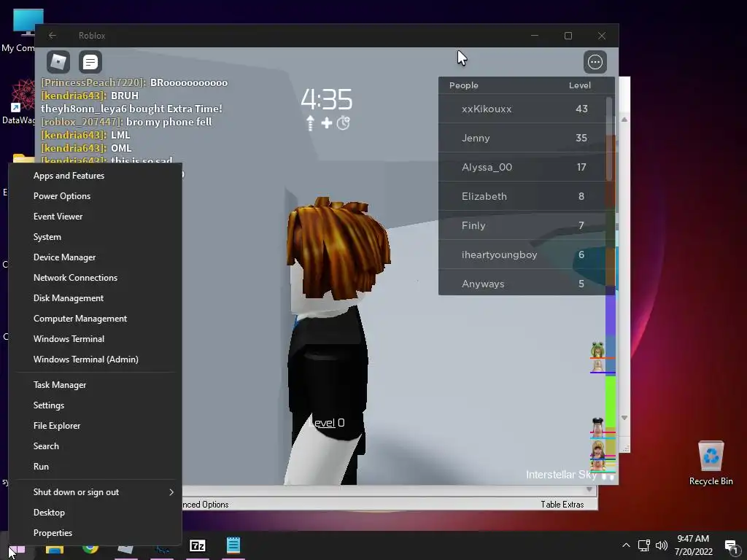747x560 pixels.
Task: Click the up-arrow boost icon under timer
Action: coord(311,122)
